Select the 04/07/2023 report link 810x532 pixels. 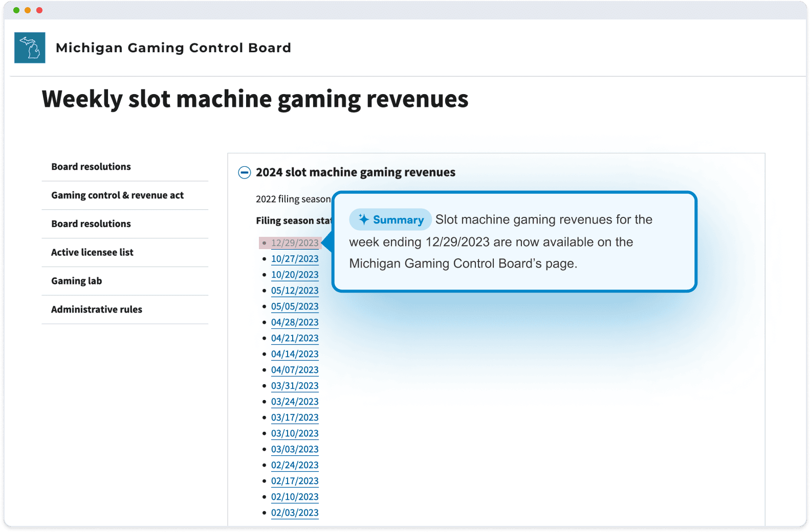tap(295, 370)
